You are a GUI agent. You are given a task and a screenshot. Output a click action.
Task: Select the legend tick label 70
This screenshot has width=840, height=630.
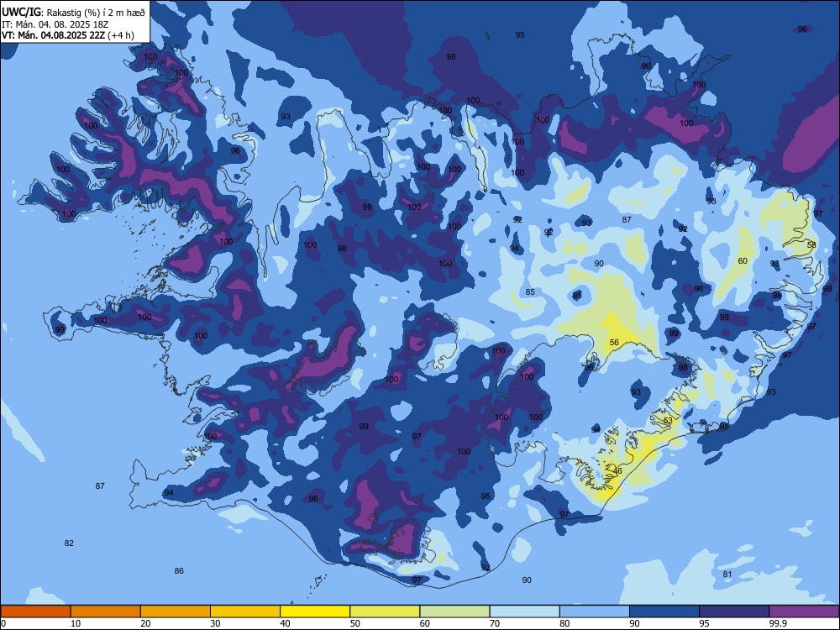(495, 623)
